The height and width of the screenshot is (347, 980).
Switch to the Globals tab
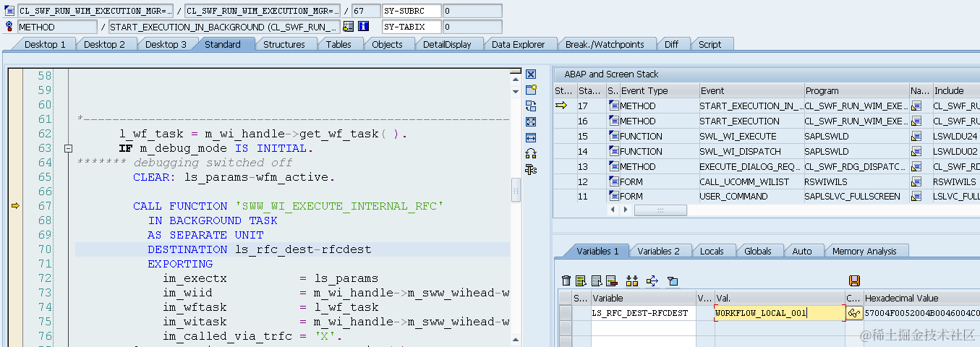(757, 251)
